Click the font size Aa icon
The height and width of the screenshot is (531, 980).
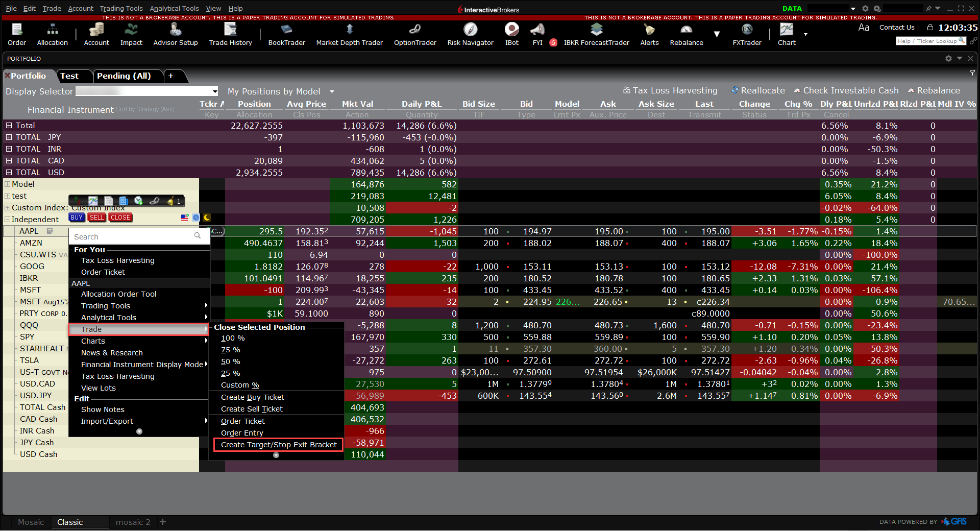pyautogui.click(x=864, y=28)
